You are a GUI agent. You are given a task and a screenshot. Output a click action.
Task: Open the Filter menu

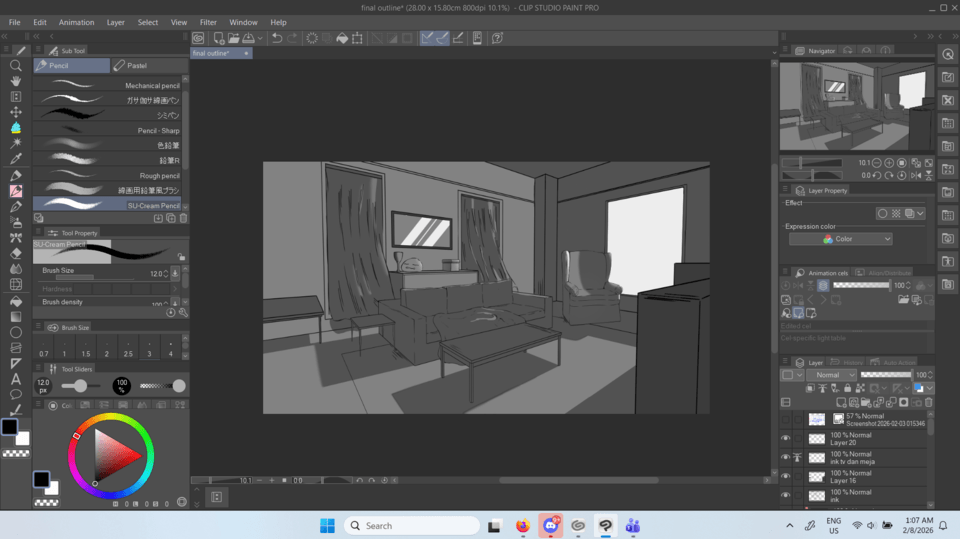tap(208, 22)
